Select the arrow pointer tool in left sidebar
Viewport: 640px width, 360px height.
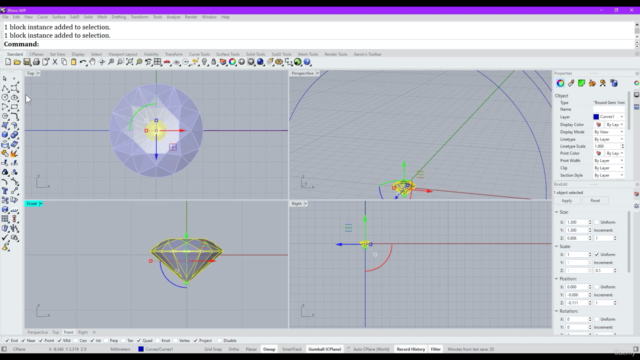point(5,78)
